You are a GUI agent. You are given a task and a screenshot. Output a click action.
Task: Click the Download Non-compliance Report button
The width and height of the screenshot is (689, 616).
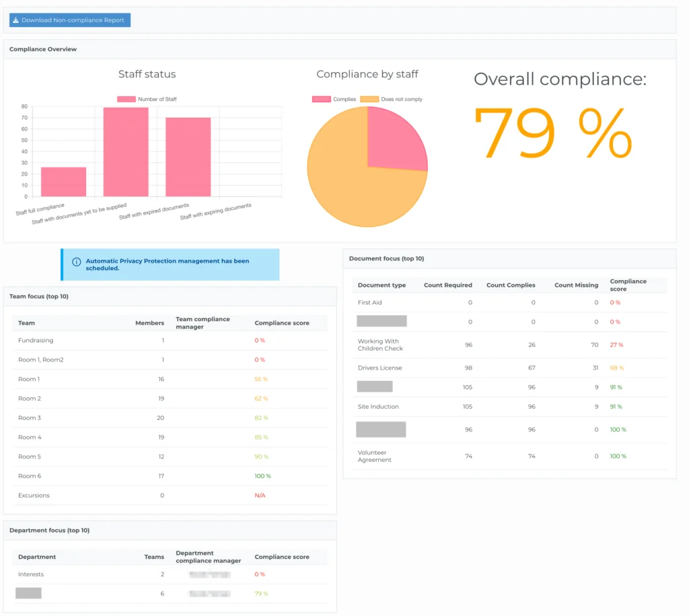(70, 20)
